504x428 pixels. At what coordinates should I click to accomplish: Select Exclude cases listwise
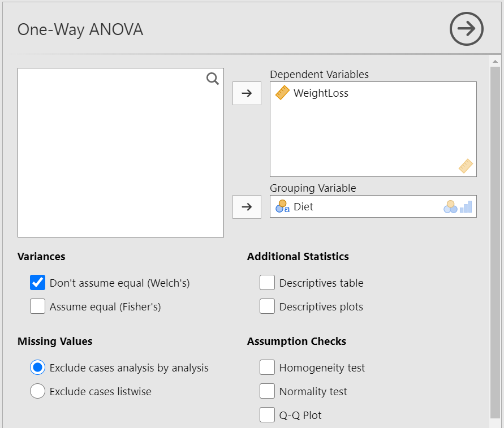(x=38, y=391)
